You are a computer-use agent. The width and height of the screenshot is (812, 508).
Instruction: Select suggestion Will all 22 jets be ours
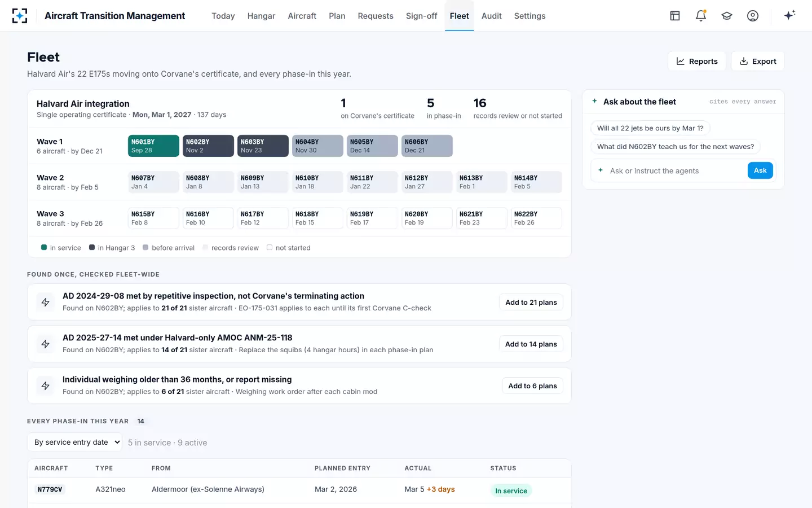pos(650,128)
